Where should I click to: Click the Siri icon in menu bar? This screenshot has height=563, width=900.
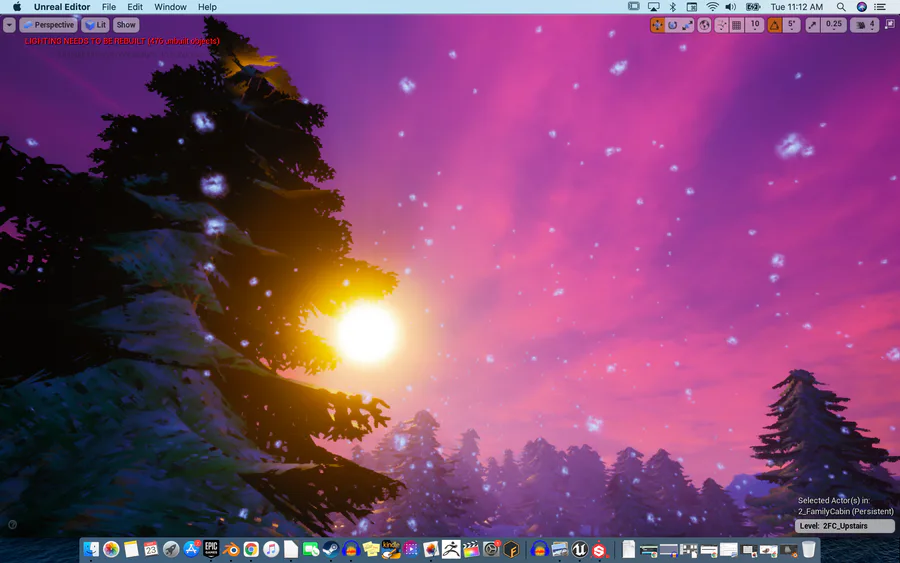pos(862,7)
